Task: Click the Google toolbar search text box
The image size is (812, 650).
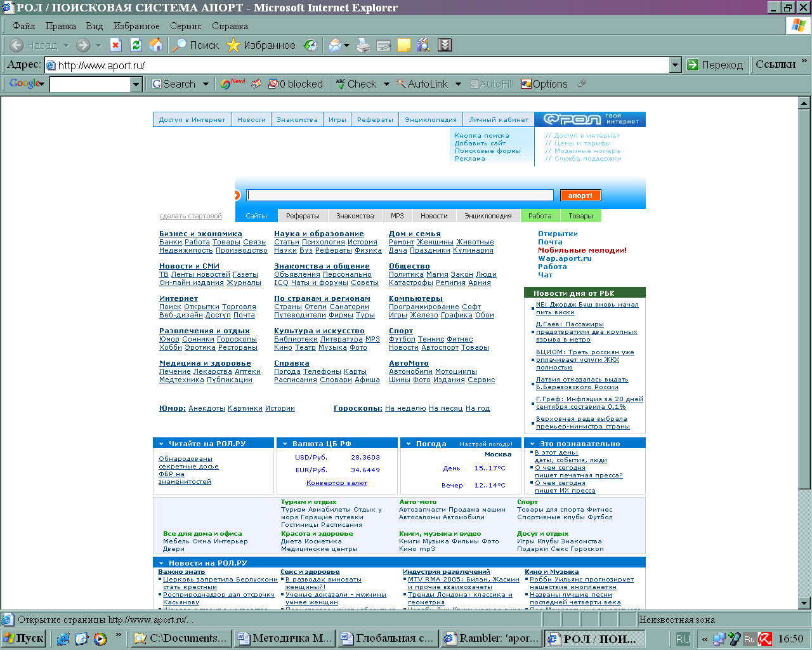Action: click(x=90, y=84)
